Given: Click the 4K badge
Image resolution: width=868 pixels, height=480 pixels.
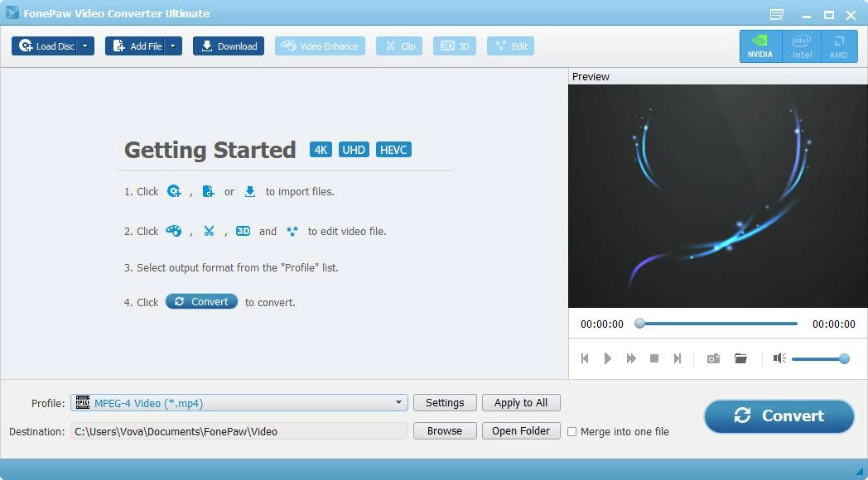Looking at the screenshot, I should pyautogui.click(x=321, y=149).
